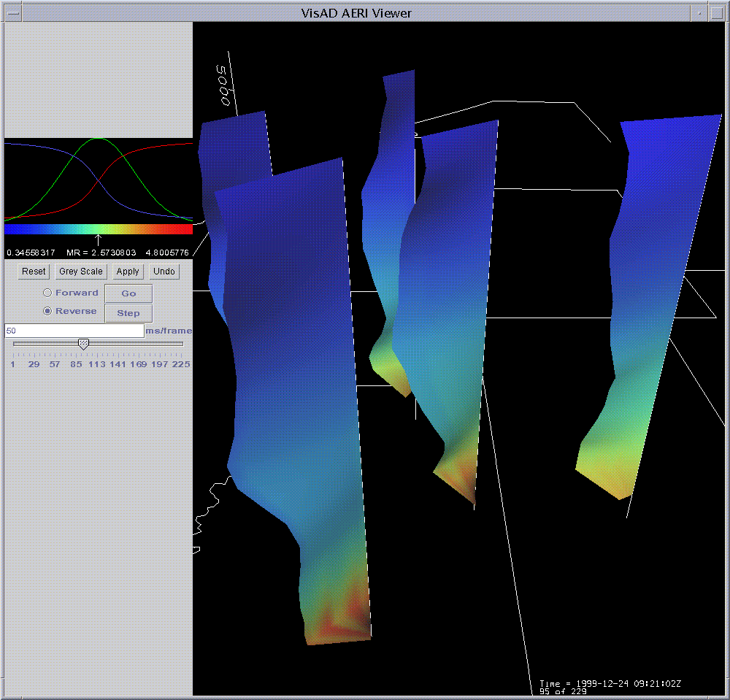This screenshot has width=730, height=700.
Task: Maximize the VisAD AERI Viewer window
Action: [x=717, y=13]
